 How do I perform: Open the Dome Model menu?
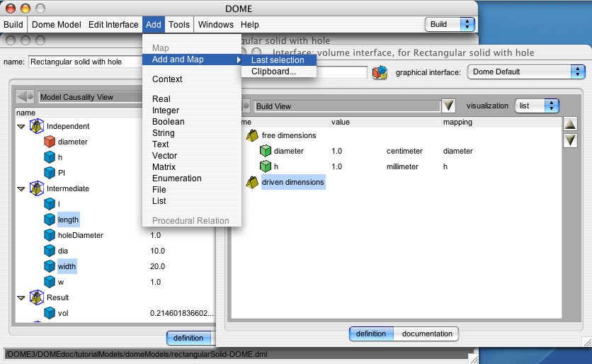click(56, 25)
